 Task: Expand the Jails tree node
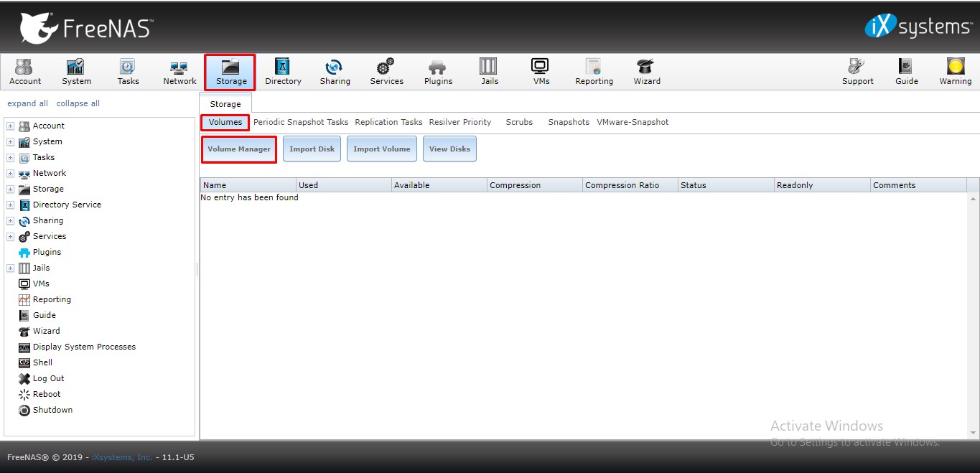(x=11, y=268)
